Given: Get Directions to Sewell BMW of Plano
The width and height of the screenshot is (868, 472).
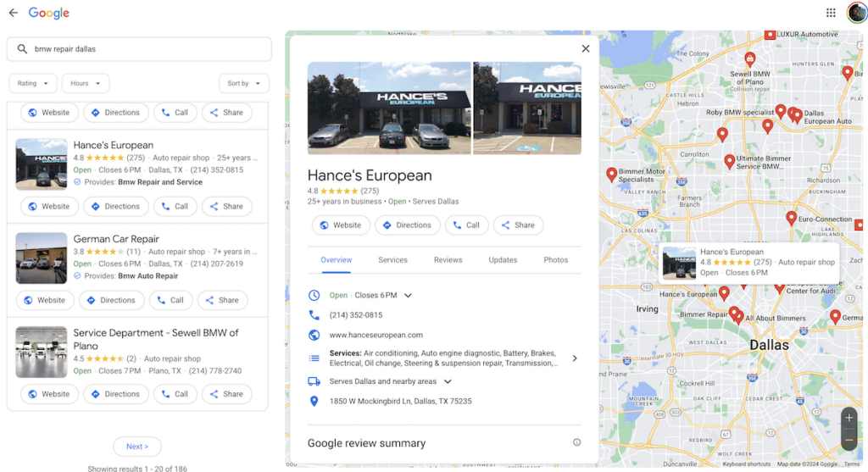Looking at the screenshot, I should [x=116, y=394].
